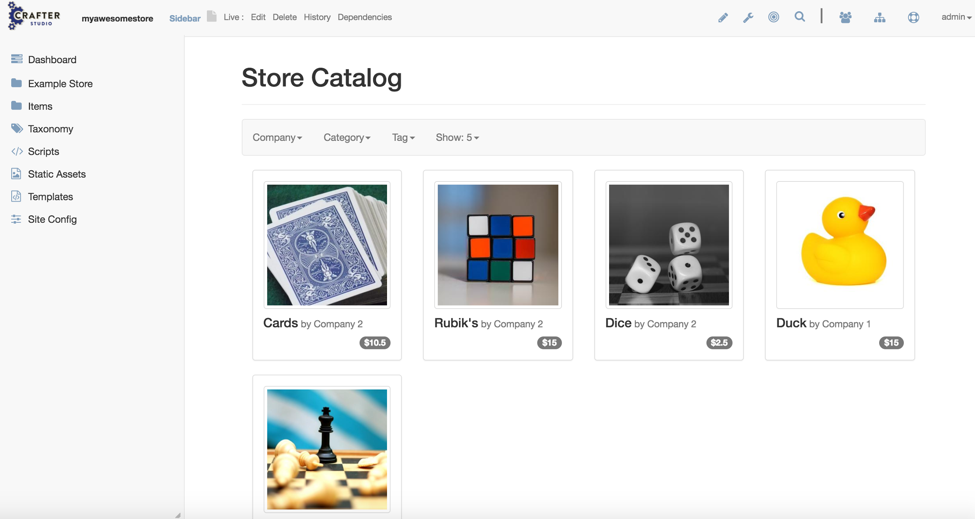Expand the Company filter dropdown
The width and height of the screenshot is (975, 519).
277,138
